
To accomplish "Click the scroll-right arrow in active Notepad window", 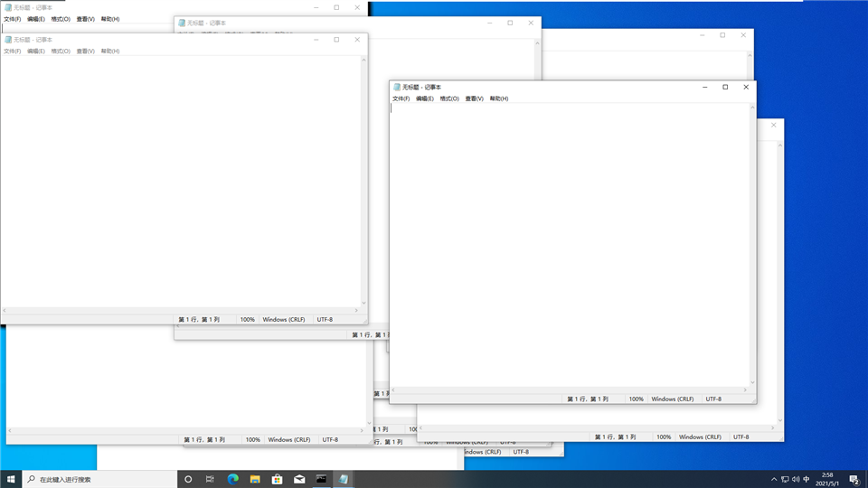I will [x=745, y=390].
